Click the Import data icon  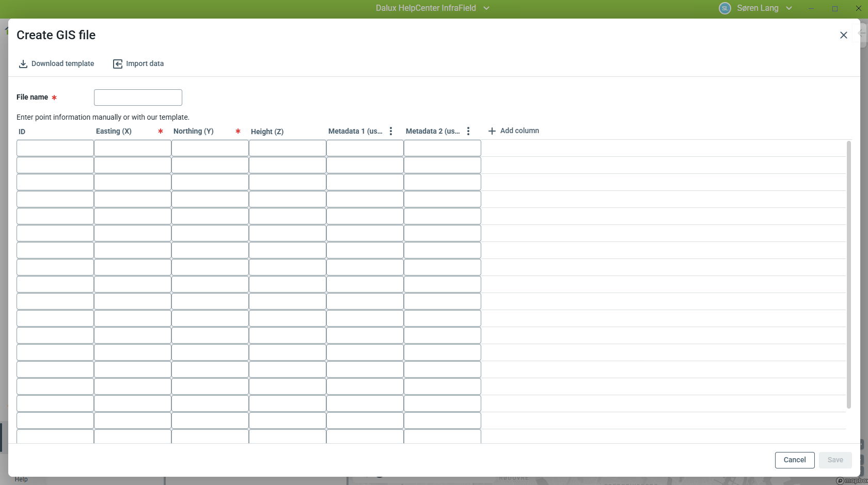pyautogui.click(x=118, y=64)
